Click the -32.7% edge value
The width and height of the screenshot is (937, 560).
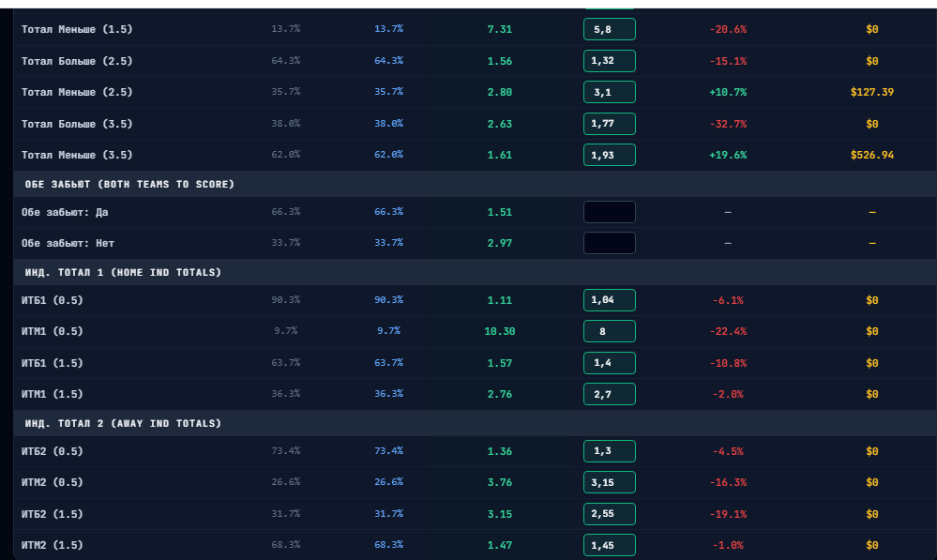tap(728, 124)
